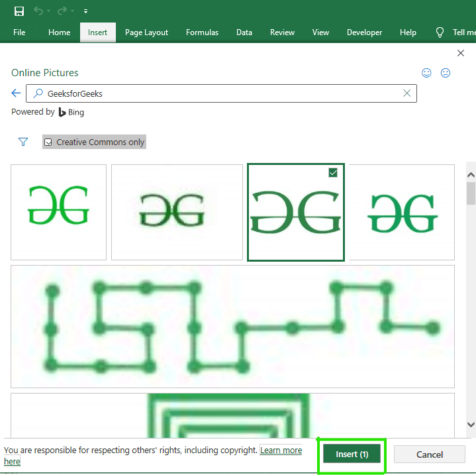Open the Developer tab
This screenshot has height=475, width=476.
(x=364, y=32)
